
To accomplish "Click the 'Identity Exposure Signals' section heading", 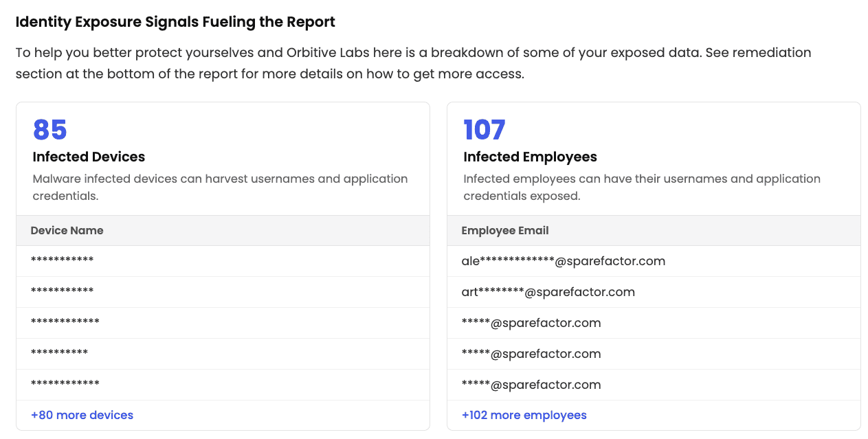I will [175, 22].
